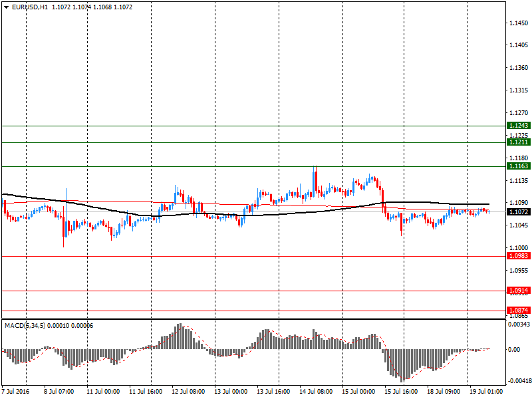
Task: Click the green 1.1243 resistance price label
Action: pos(519,126)
